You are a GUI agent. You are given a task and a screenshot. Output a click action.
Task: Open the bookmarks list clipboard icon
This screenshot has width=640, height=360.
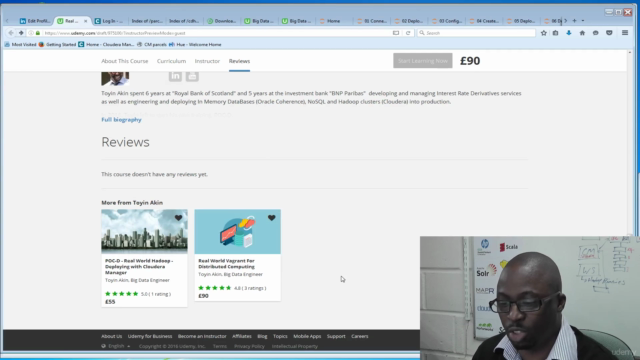click(556, 33)
